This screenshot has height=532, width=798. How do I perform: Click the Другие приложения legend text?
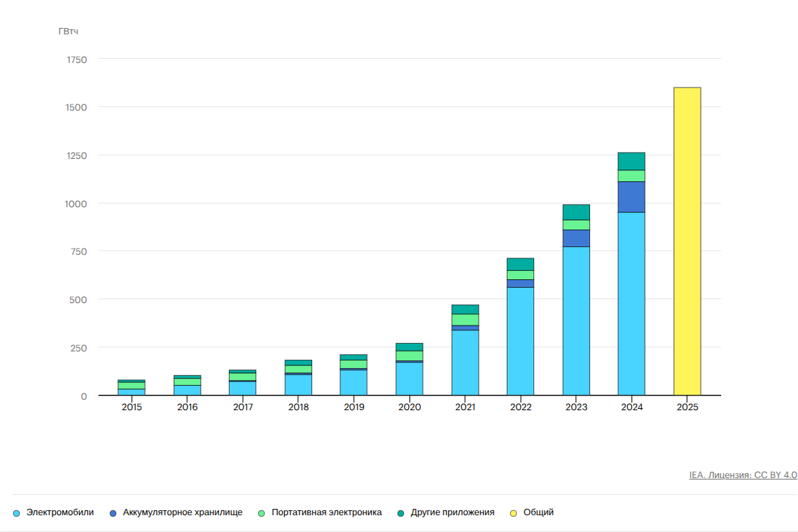452,512
